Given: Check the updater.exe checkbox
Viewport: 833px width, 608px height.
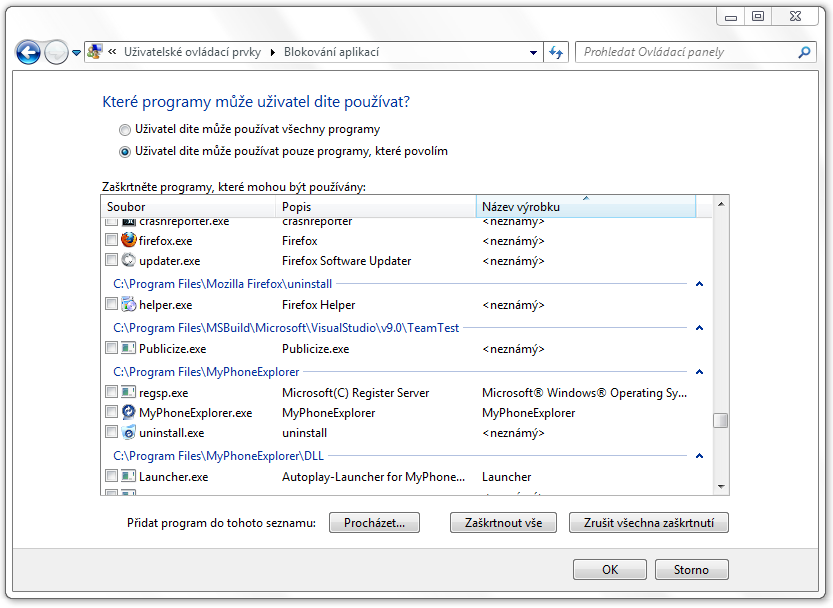Looking at the screenshot, I should coord(111,260).
